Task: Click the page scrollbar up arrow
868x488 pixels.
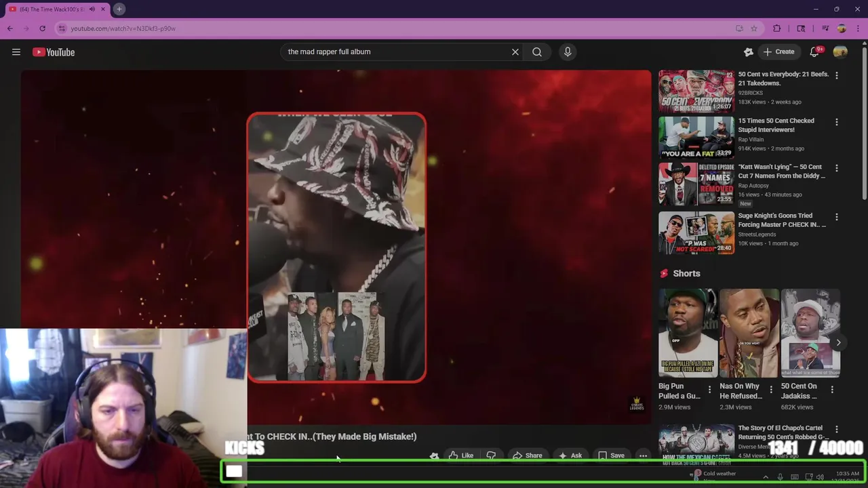Action: click(865, 43)
